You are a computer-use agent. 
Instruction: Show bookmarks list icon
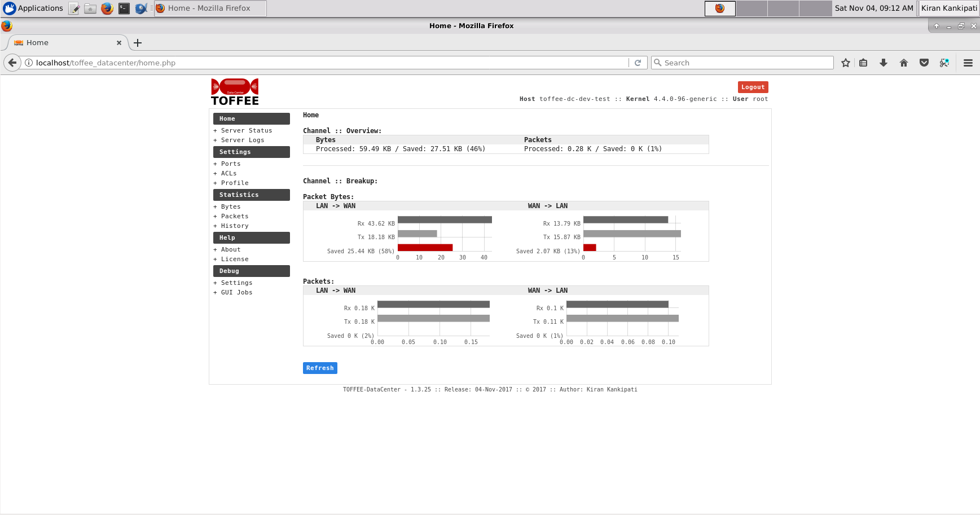click(863, 63)
